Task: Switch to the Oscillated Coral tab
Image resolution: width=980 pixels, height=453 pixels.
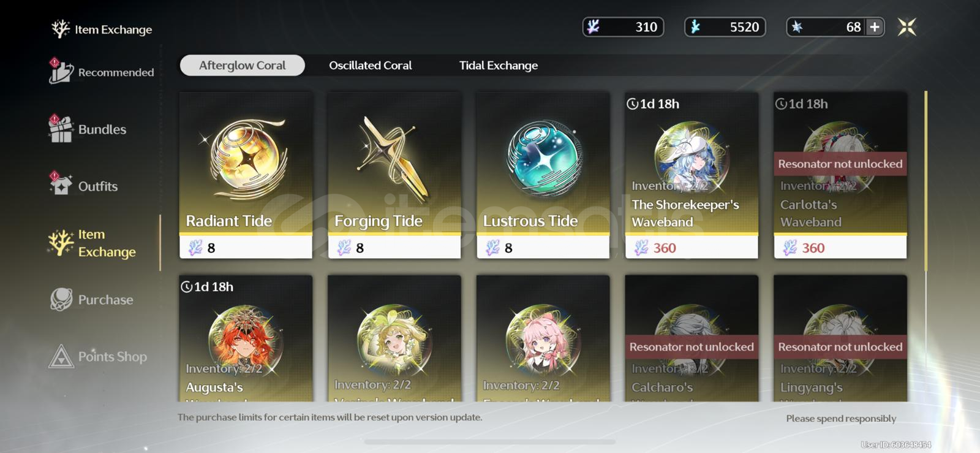Action: (370, 66)
